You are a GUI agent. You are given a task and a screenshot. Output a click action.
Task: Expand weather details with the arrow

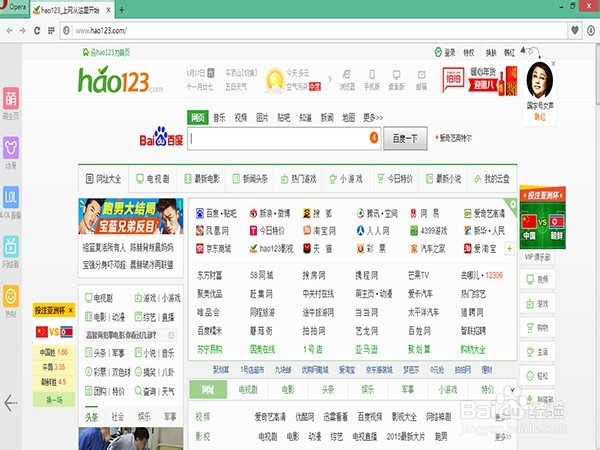coord(330,80)
